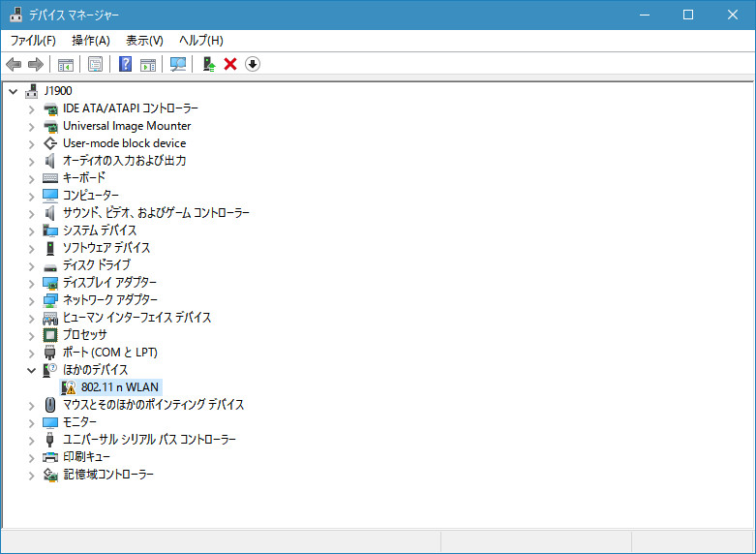
Task: Click the scan for hardware changes icon
Action: point(178,64)
